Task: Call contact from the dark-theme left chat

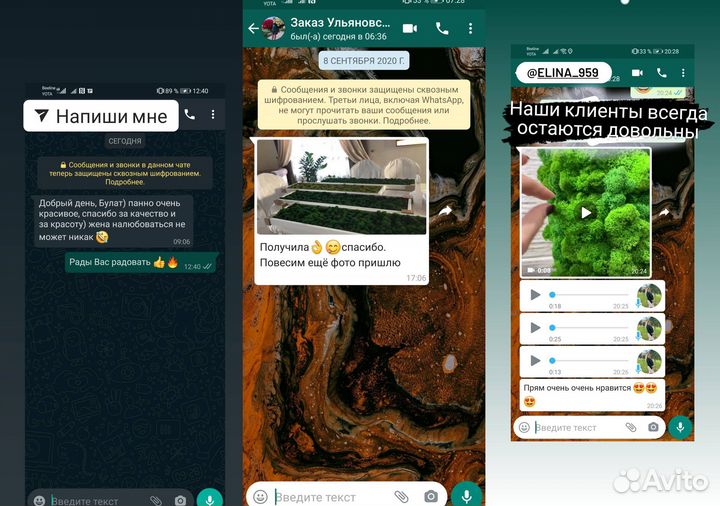Action: click(190, 115)
